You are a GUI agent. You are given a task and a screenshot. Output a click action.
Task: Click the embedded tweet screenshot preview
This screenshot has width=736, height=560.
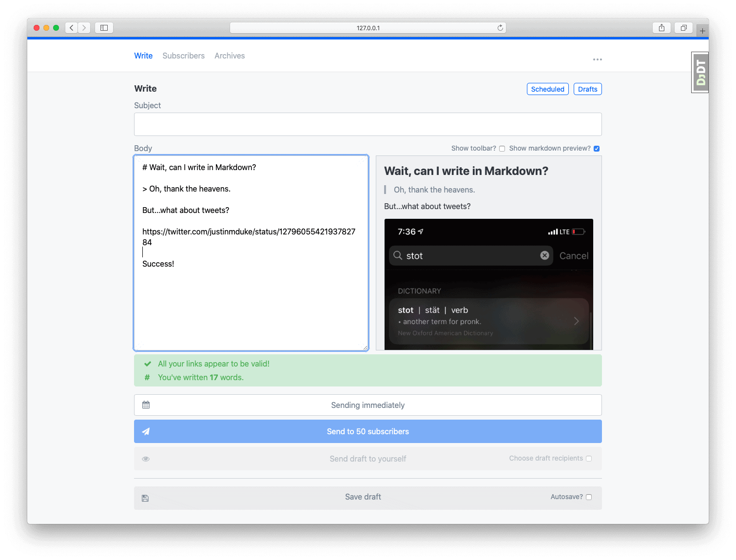click(x=489, y=284)
